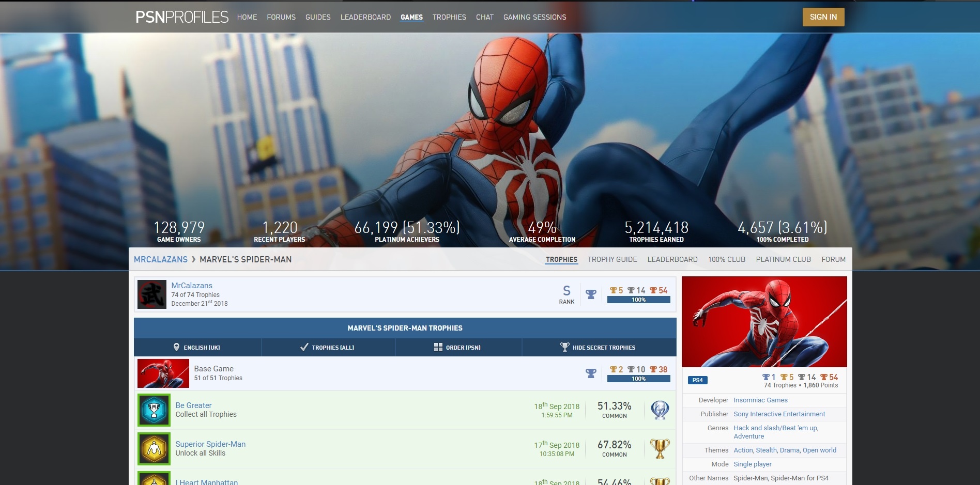Open the Order (PSN) sorting dropdown
This screenshot has width=980, height=485.
[x=458, y=348]
